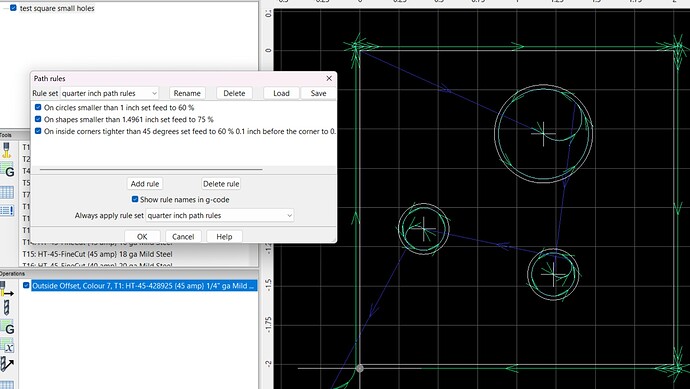Click the move-to-position drill arrow icon
The height and width of the screenshot is (389, 690).
(7, 364)
